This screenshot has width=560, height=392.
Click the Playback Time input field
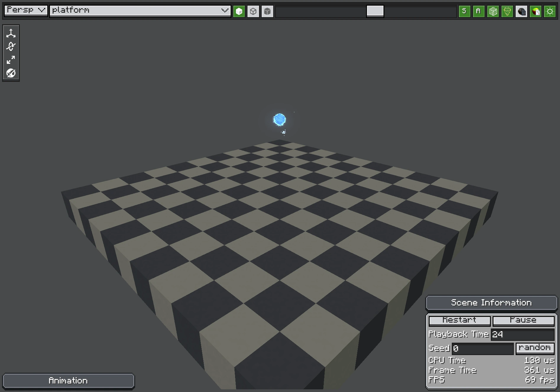[522, 334]
